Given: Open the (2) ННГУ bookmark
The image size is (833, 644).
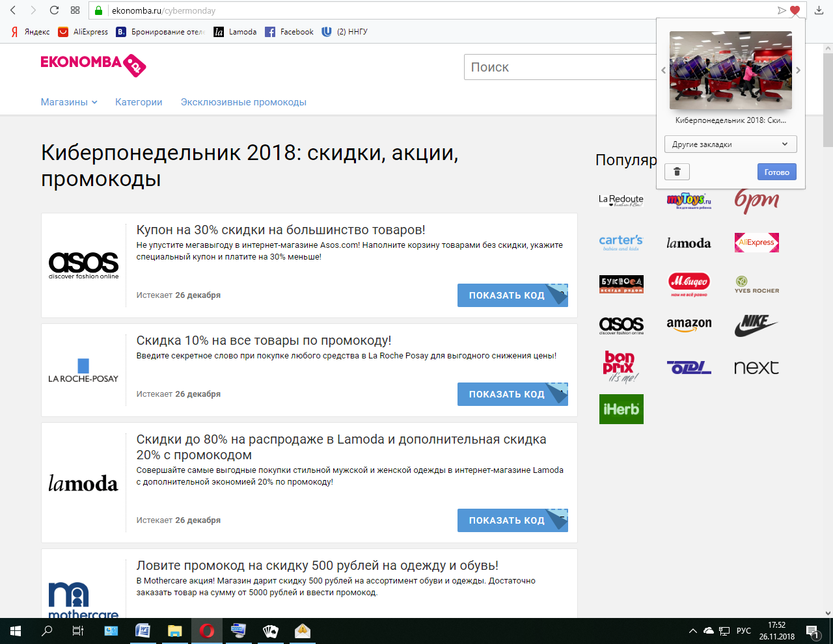Looking at the screenshot, I should click(x=344, y=32).
